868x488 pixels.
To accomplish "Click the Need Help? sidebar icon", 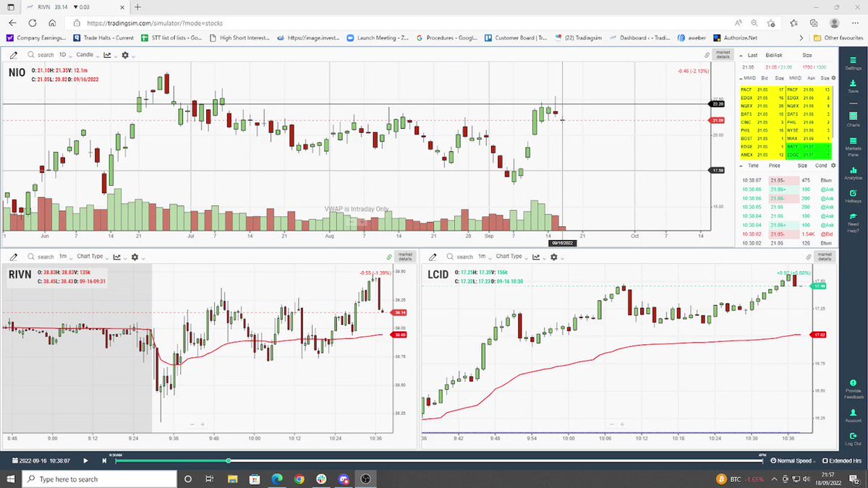I will coord(853,223).
